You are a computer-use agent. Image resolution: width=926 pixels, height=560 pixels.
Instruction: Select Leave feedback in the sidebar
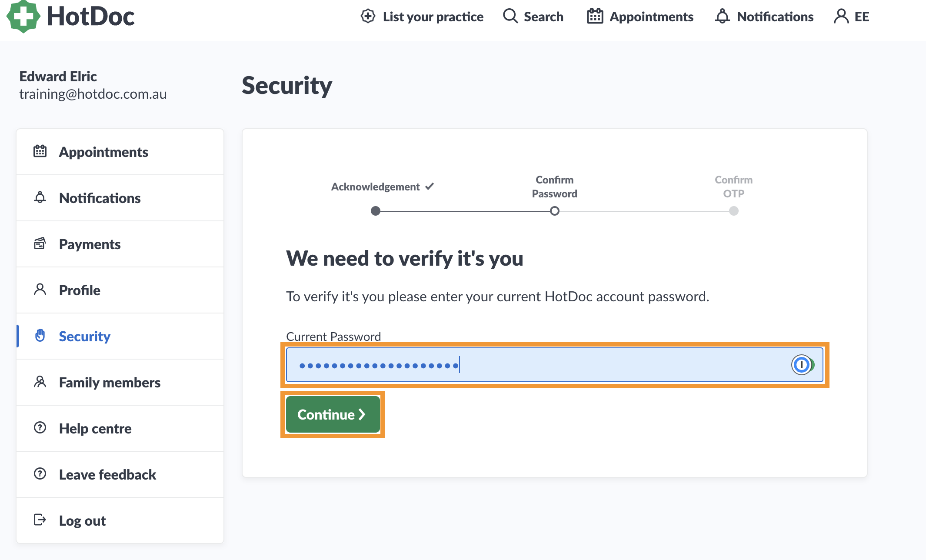120,475
